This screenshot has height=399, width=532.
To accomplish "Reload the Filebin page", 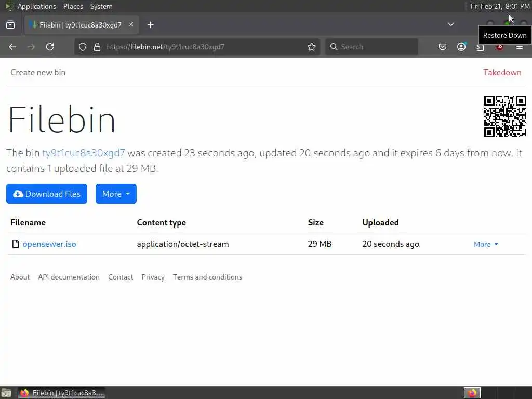I will [x=50, y=47].
